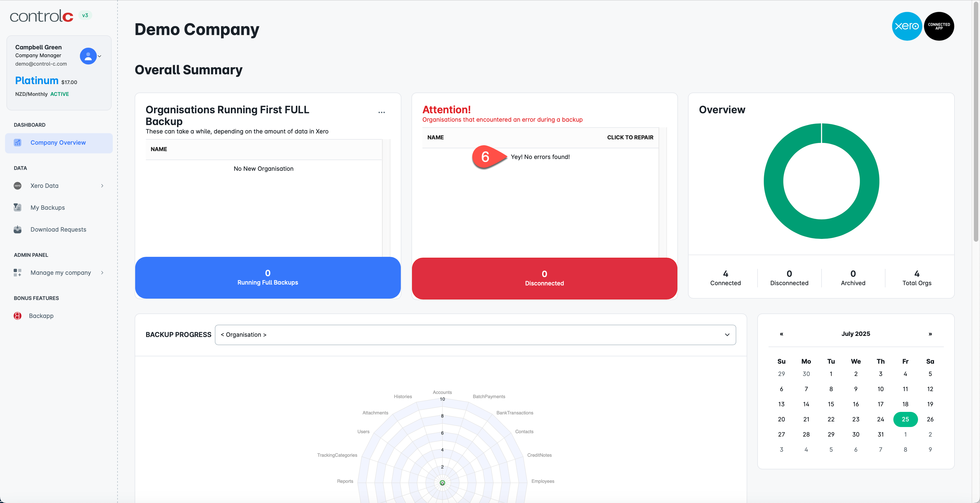The width and height of the screenshot is (980, 503).
Task: Select July 1 in the calendar
Action: point(831,374)
